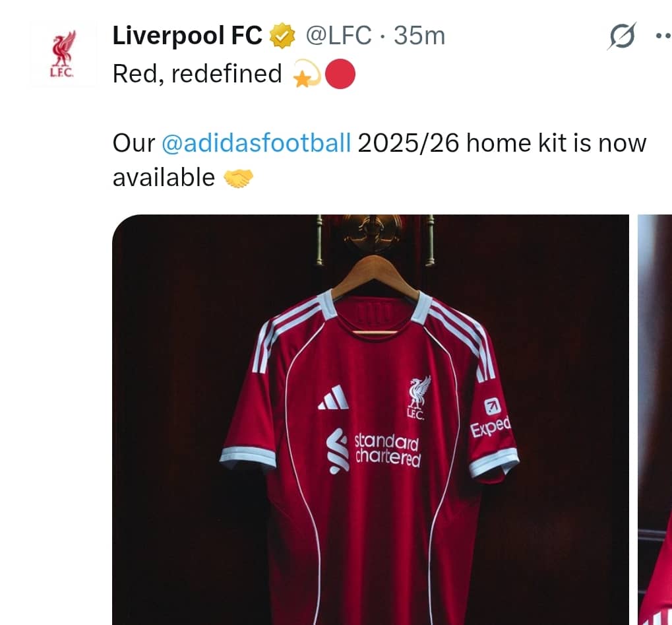Image resolution: width=672 pixels, height=625 pixels.
Task: Click the handshake emoji
Action: pos(239,178)
